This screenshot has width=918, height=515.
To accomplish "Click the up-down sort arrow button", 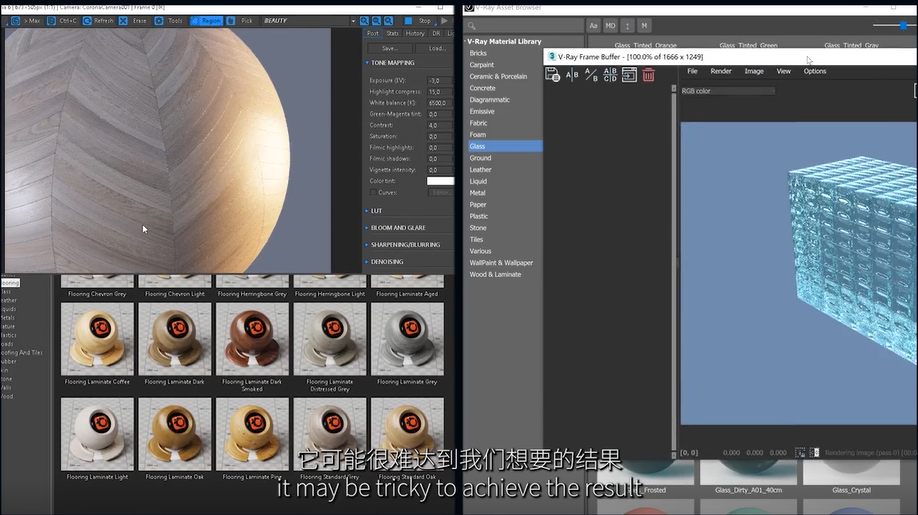I will pyautogui.click(x=627, y=26).
